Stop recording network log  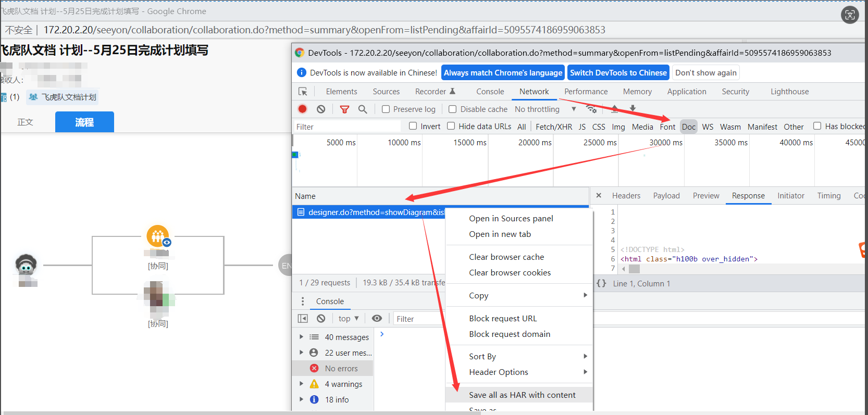point(302,109)
